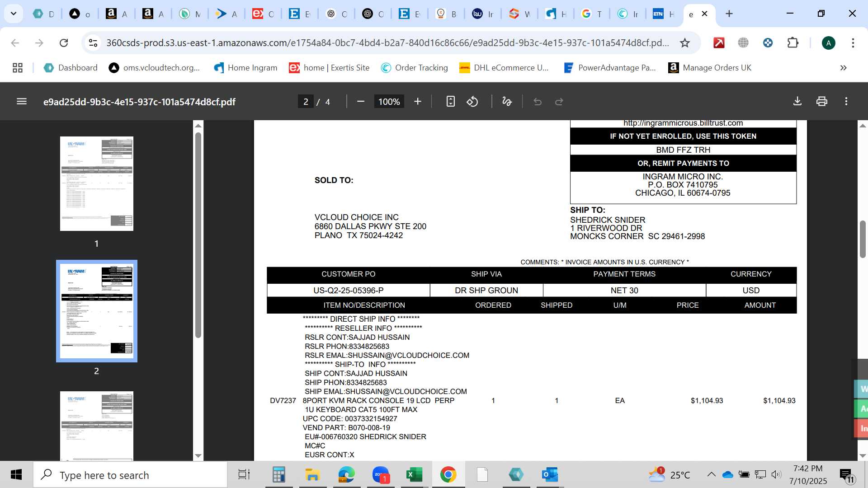Print the PDF document
This screenshot has width=868, height=488.
point(822,102)
